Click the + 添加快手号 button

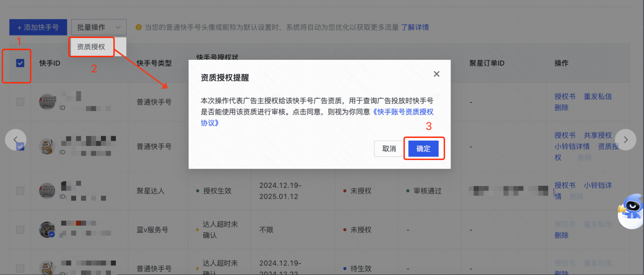point(38,27)
